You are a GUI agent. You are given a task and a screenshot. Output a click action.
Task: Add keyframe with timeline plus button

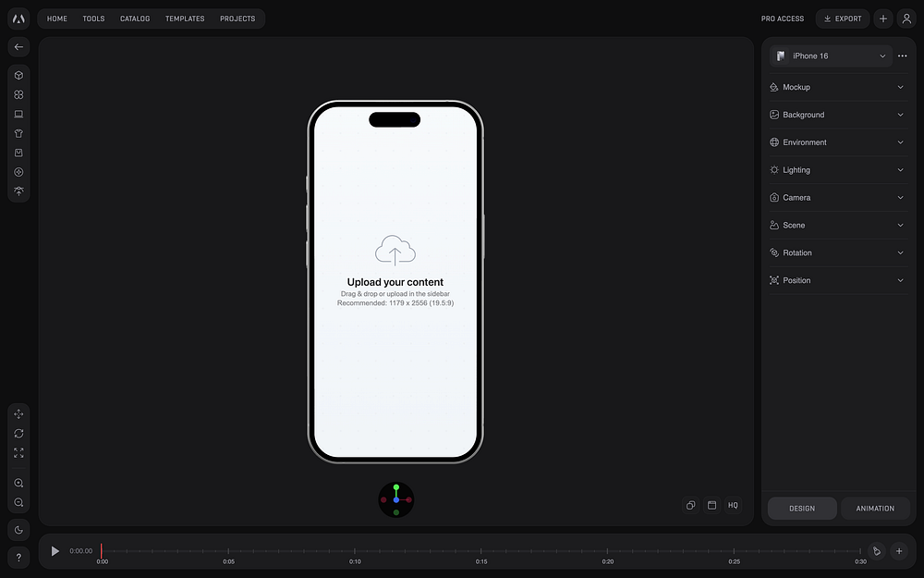[x=899, y=551]
